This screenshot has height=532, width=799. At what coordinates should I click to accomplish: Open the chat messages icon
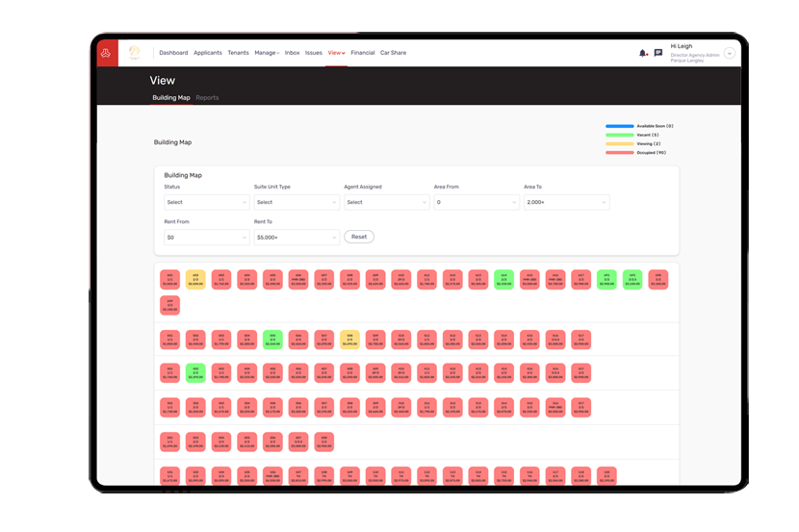tap(658, 53)
